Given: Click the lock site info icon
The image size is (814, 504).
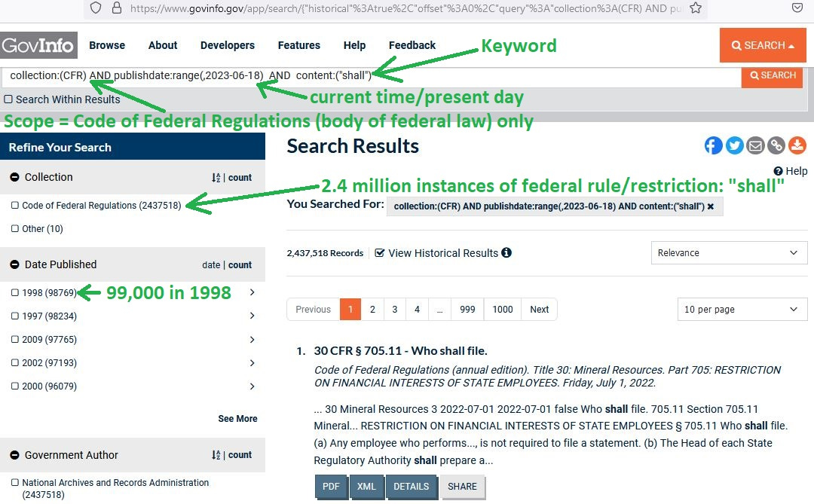Looking at the screenshot, I should 117,8.
